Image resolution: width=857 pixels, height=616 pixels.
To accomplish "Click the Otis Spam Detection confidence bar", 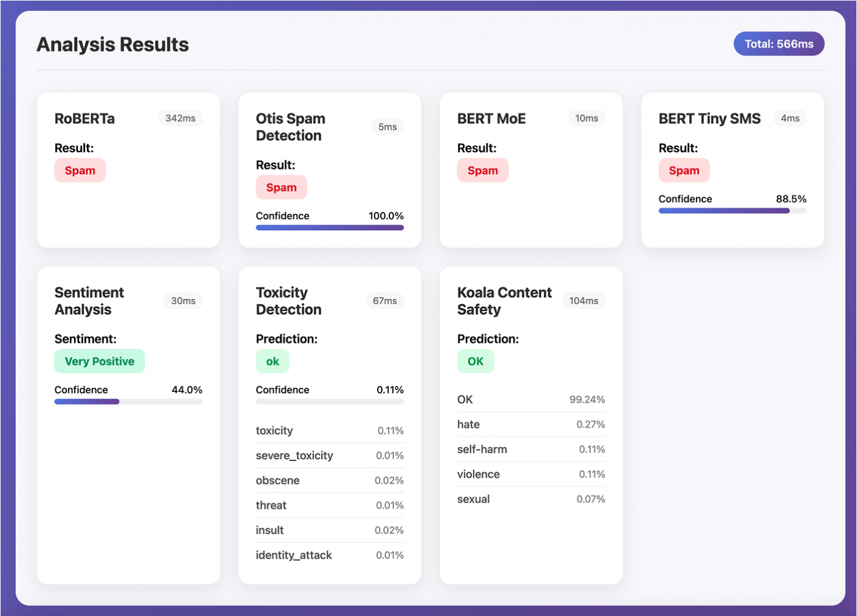I will (330, 228).
